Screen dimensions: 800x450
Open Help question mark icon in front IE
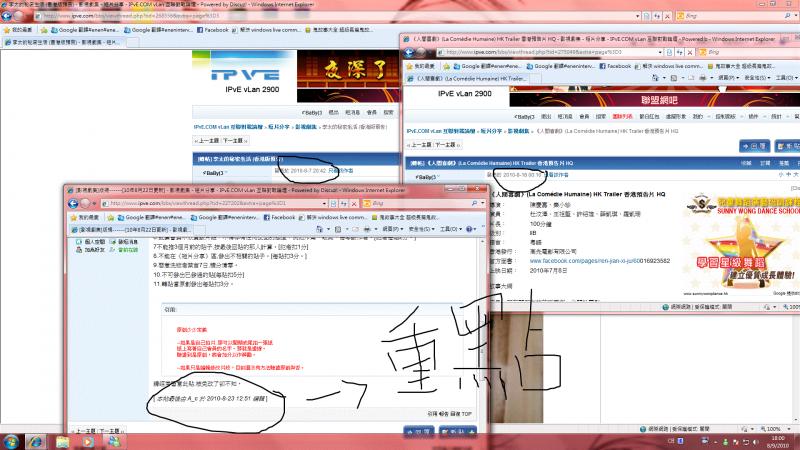tap(469, 230)
